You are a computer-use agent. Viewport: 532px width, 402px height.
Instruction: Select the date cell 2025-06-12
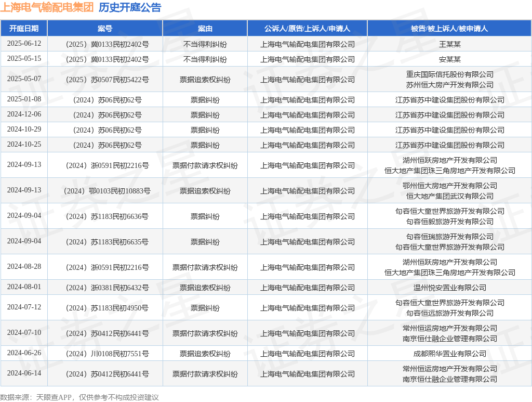click(x=24, y=44)
